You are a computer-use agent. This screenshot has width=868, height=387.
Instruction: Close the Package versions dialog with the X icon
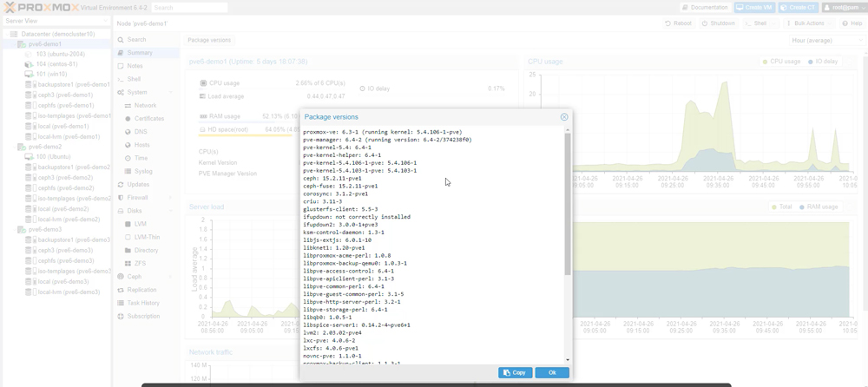click(564, 117)
